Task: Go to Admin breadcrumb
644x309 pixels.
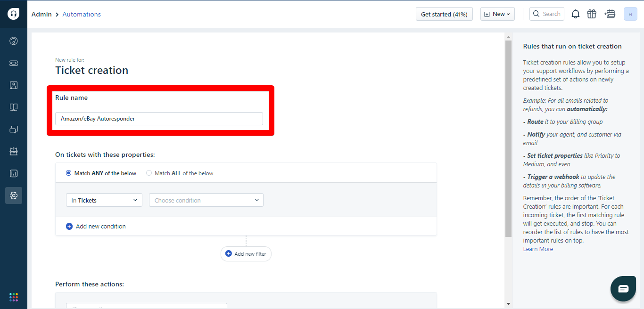Action: [x=41, y=14]
